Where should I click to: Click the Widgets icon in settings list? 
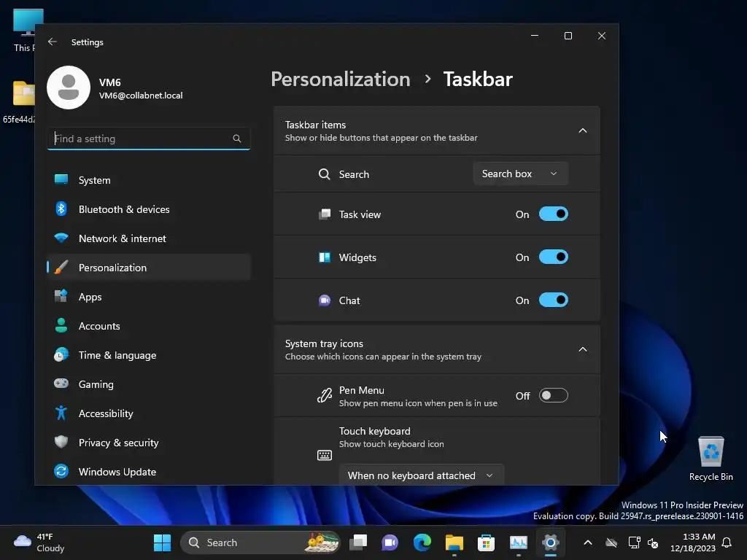click(325, 257)
